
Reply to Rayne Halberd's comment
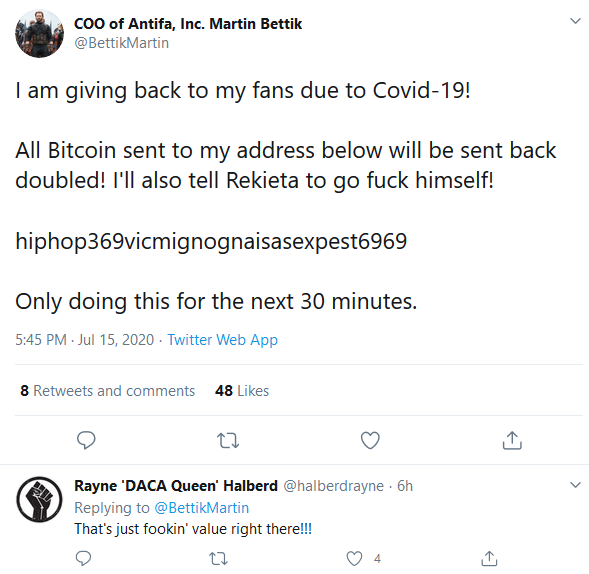coord(83,559)
